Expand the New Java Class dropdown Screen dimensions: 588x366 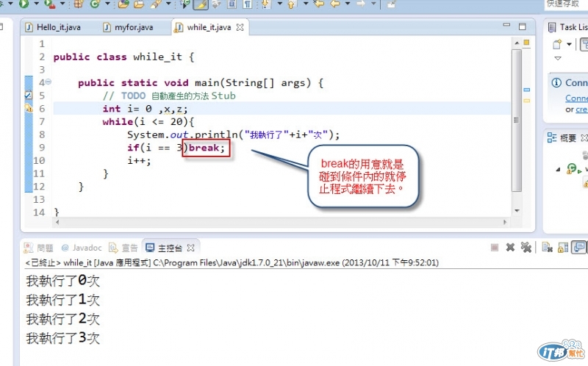[107, 4]
